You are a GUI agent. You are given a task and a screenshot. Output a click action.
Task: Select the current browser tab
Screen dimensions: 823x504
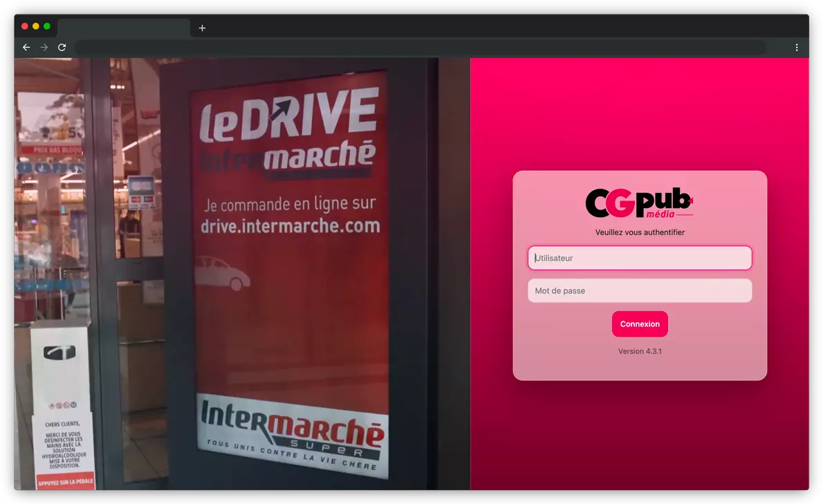(x=123, y=28)
